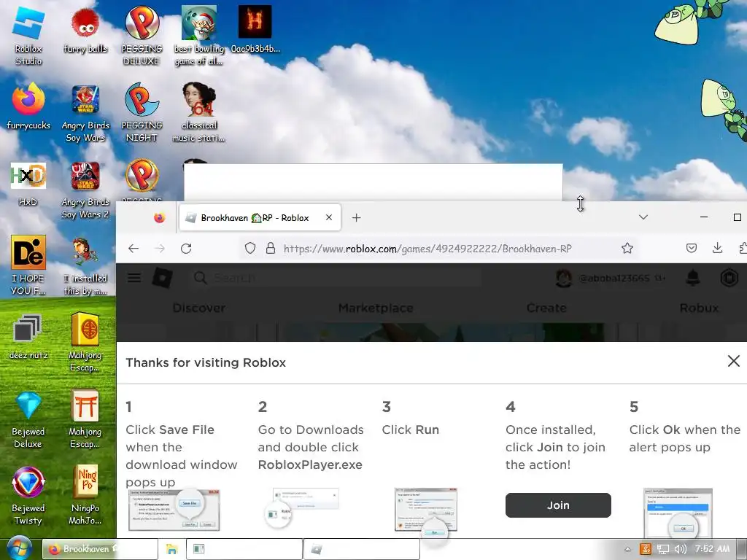Open Roblox notifications bell
Image resolution: width=747 pixels, height=560 pixels.
[x=693, y=278]
